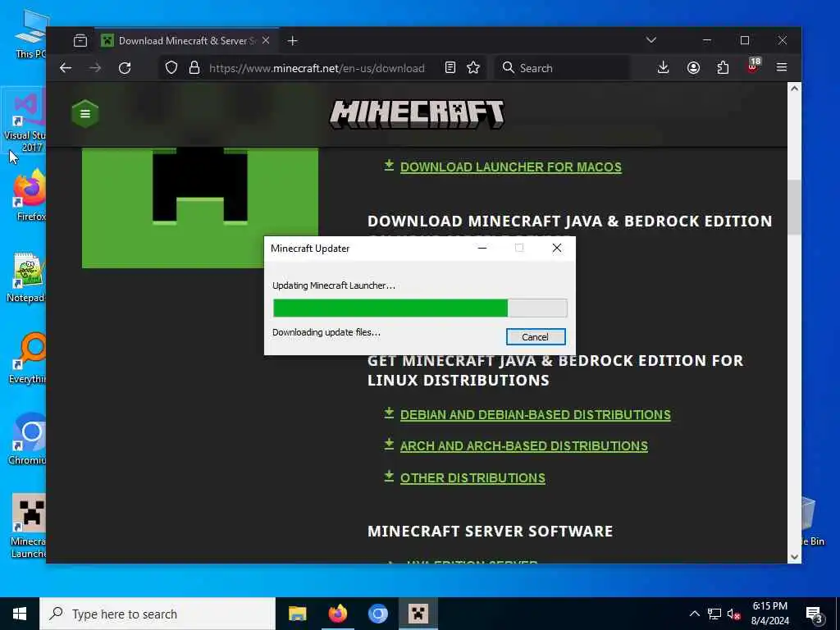Image resolution: width=840 pixels, height=630 pixels.
Task: Open Firefox extensions puzzle icon
Action: coord(723,67)
